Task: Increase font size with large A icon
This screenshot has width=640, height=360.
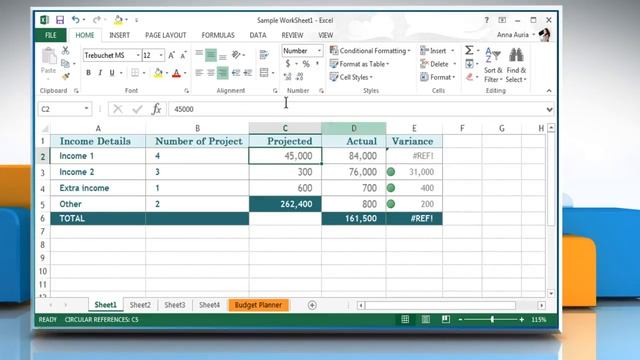Action: coord(171,55)
